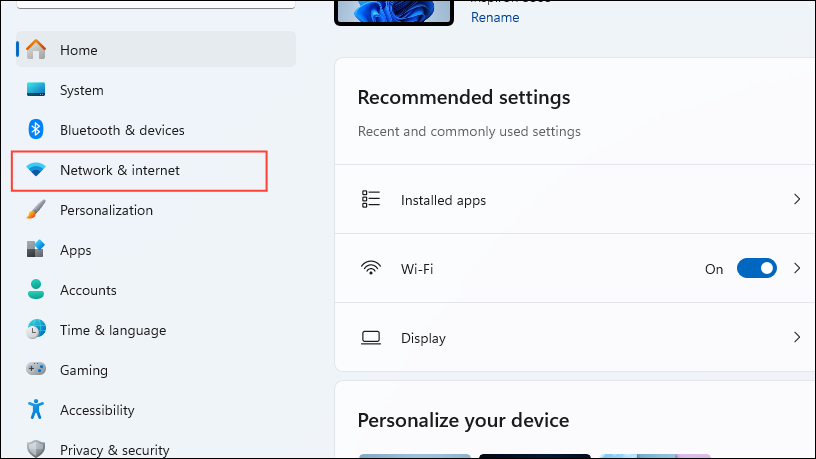Click "Recent and commonly used settings" text
816x459 pixels.
pos(469,131)
